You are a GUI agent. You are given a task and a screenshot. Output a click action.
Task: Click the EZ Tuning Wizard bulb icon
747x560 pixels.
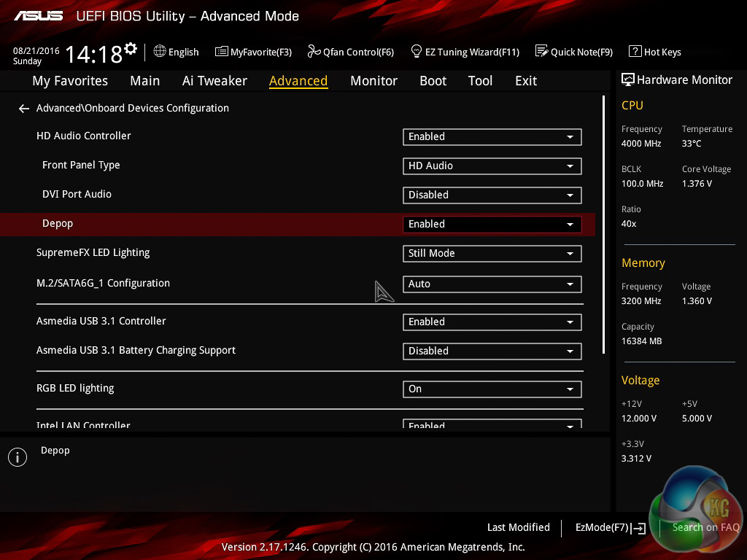(417, 51)
